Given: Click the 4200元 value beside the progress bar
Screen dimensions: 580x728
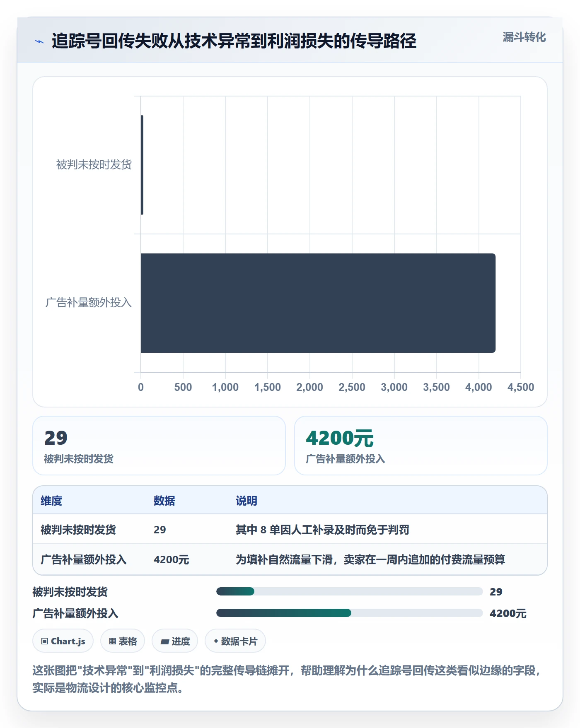Looking at the screenshot, I should (x=508, y=613).
